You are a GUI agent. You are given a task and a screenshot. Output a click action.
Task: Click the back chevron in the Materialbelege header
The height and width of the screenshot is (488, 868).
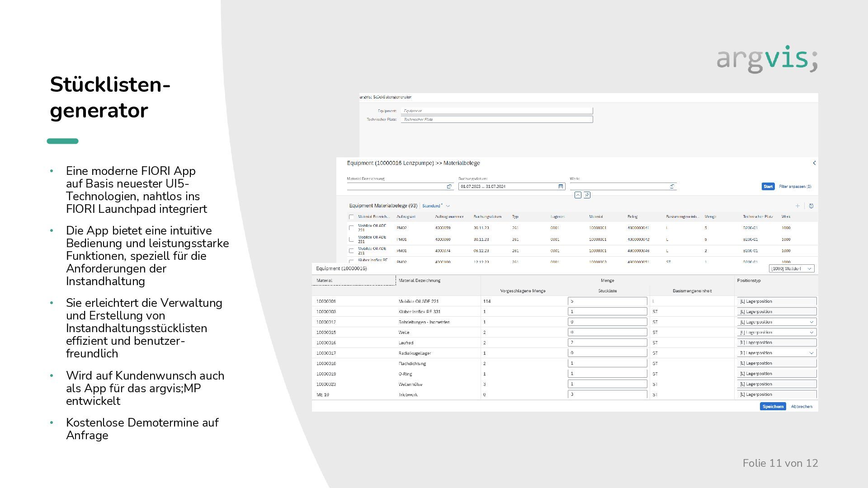814,163
